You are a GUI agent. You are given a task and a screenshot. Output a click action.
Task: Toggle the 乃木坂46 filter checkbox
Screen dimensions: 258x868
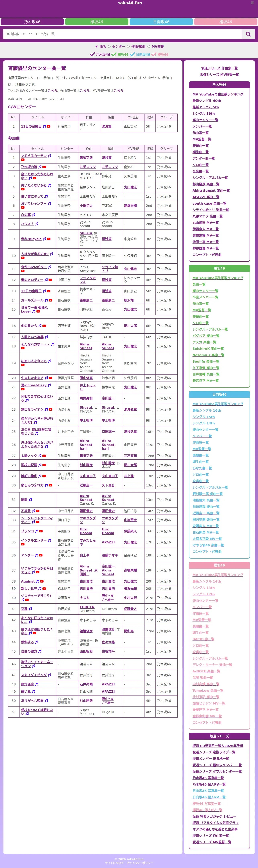click(92, 54)
